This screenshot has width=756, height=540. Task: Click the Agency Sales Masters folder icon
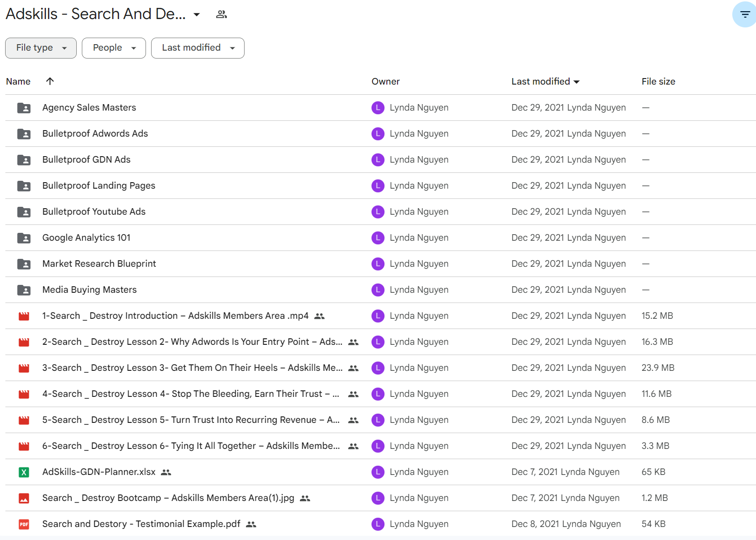coord(24,108)
